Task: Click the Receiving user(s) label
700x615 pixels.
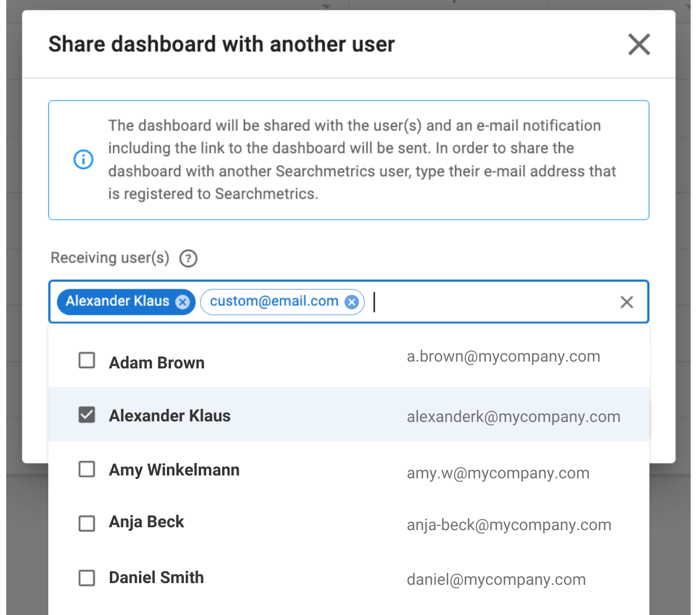Action: pyautogui.click(x=110, y=258)
